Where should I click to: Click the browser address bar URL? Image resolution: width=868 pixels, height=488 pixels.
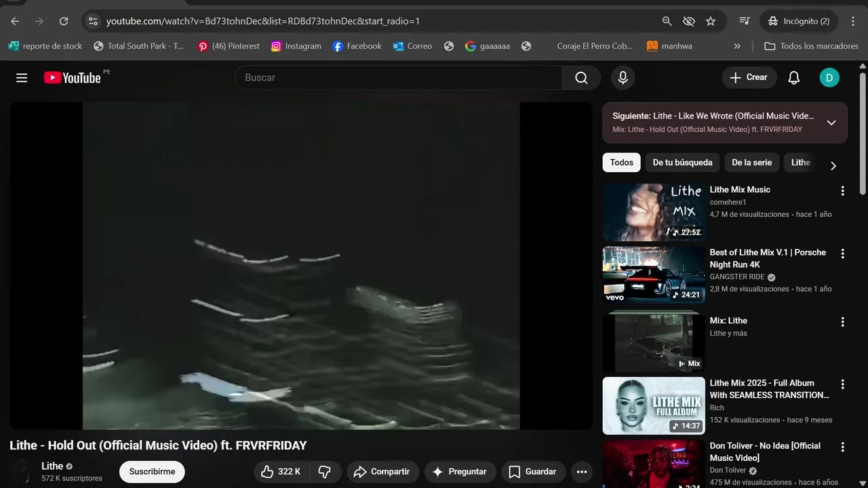tap(263, 21)
